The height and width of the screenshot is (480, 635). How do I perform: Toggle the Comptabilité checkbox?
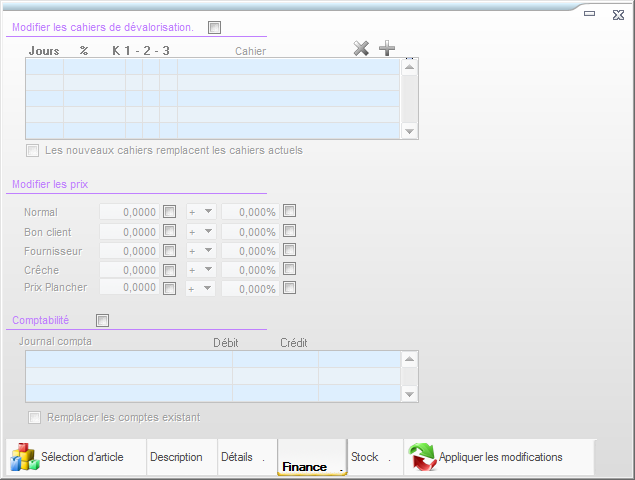pos(102,320)
